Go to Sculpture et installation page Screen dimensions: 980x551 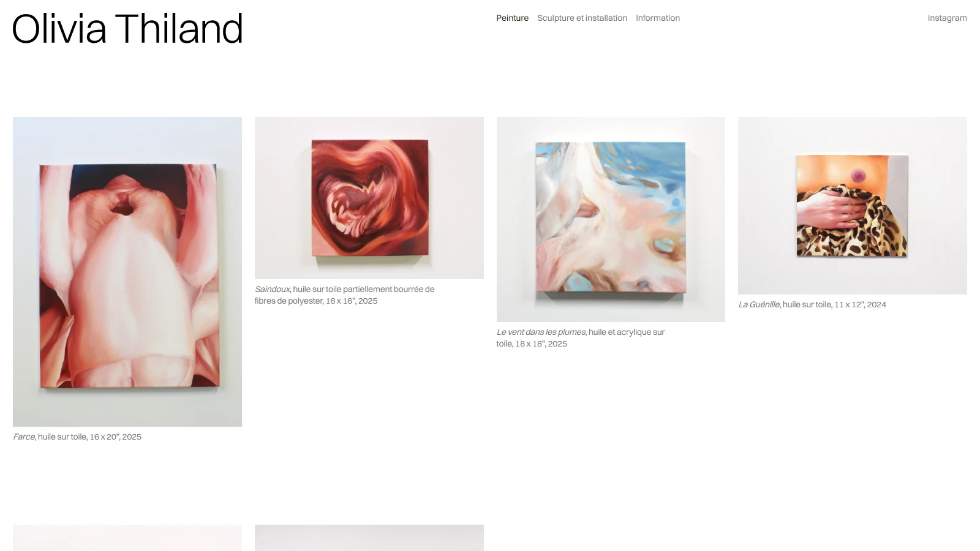pos(582,18)
